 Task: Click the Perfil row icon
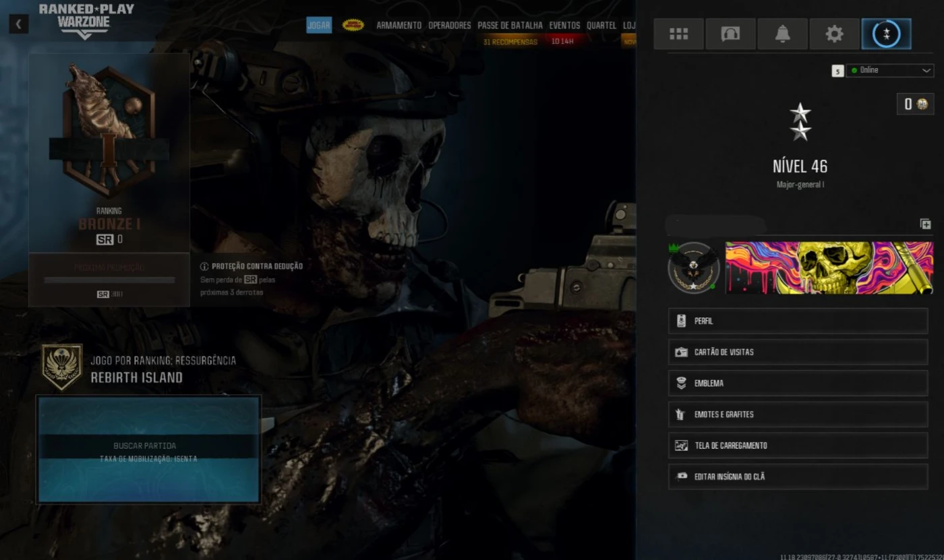coord(681,321)
